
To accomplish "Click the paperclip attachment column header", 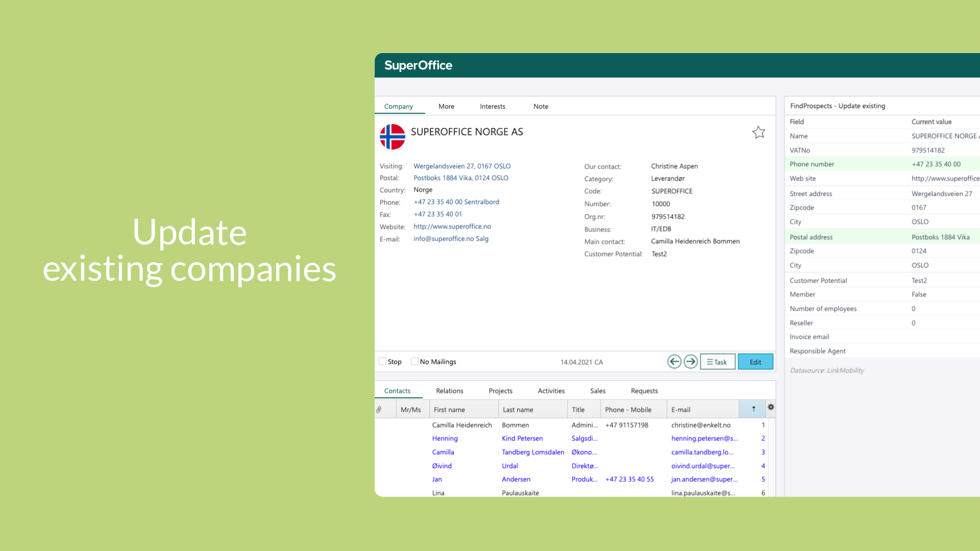I will pos(379,410).
